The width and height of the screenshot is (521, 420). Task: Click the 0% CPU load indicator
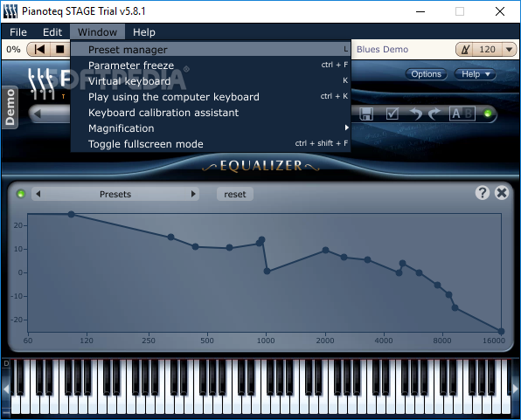click(x=13, y=50)
